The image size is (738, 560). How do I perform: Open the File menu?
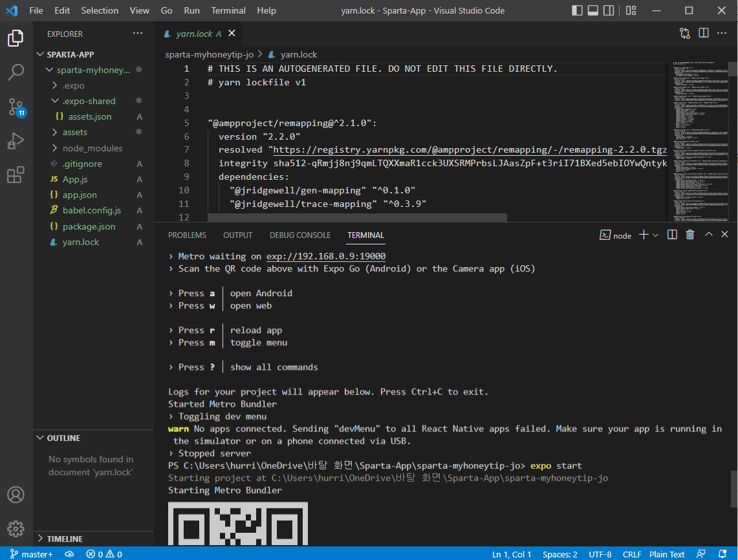36,10
